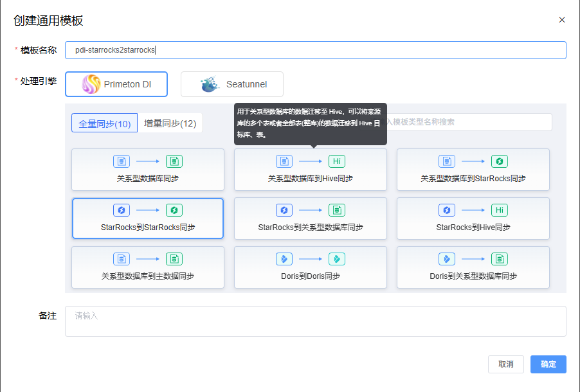Screen dimensions: 580x392
Task: Click StarRocks target icon in 关系型数据库到StarRocks同步
Action: [500, 161]
